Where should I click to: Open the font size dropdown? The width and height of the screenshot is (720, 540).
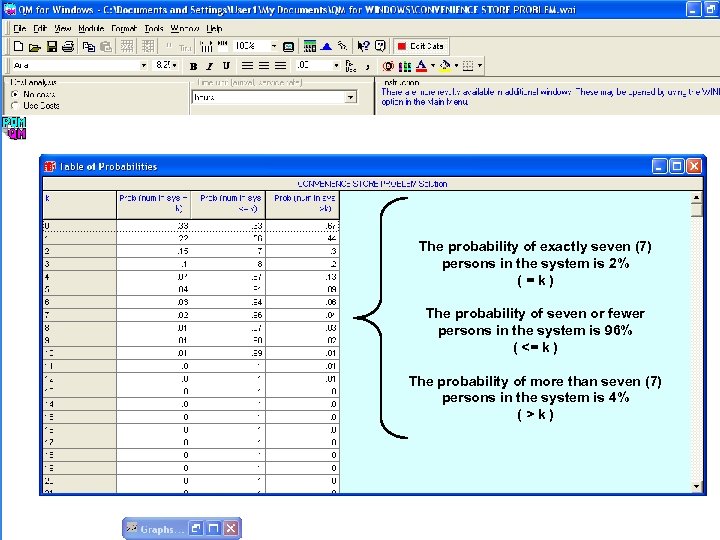pyautogui.click(x=174, y=66)
